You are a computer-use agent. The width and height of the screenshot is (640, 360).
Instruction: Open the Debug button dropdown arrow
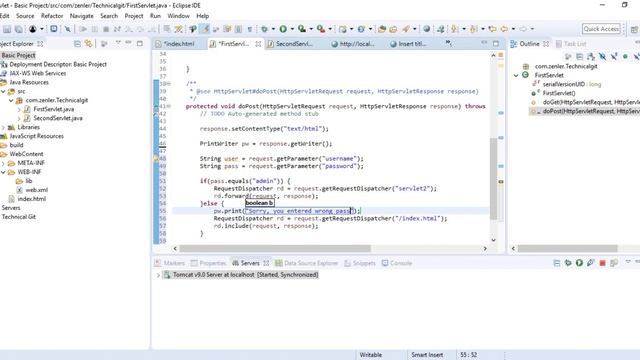coord(273,29)
